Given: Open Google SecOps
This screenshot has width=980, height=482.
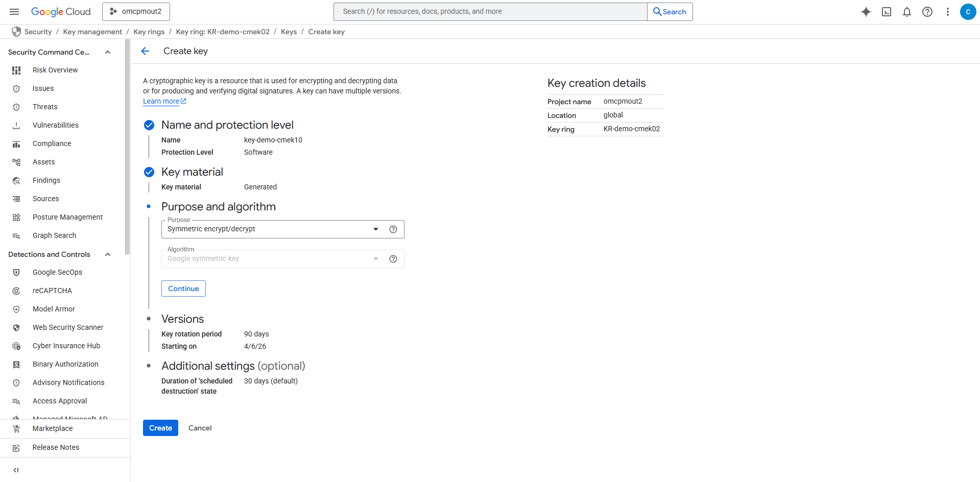Looking at the screenshot, I should [x=58, y=272].
